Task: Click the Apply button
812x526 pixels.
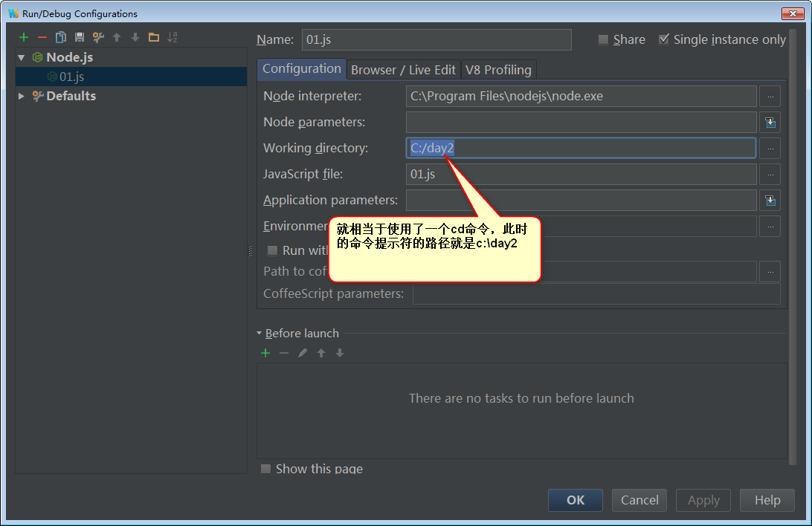Action: pyautogui.click(x=703, y=500)
